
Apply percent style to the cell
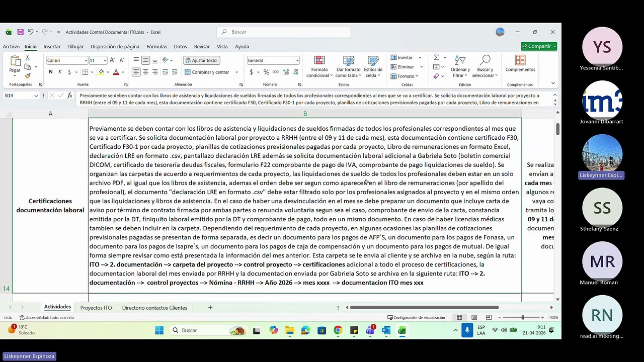tap(266, 72)
